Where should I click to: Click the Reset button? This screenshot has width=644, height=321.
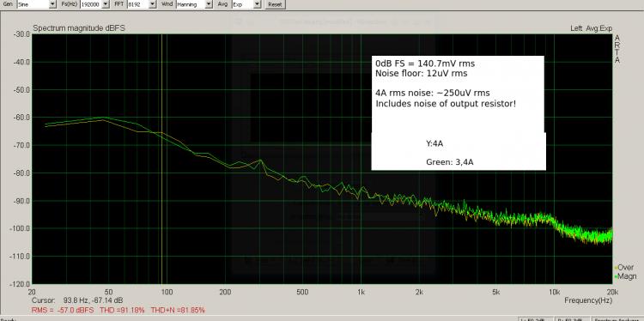point(275,4)
